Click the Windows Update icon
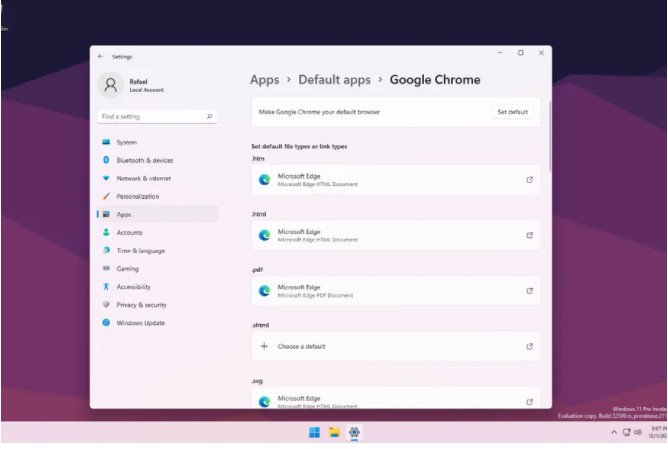This screenshot has width=668, height=449. point(106,322)
